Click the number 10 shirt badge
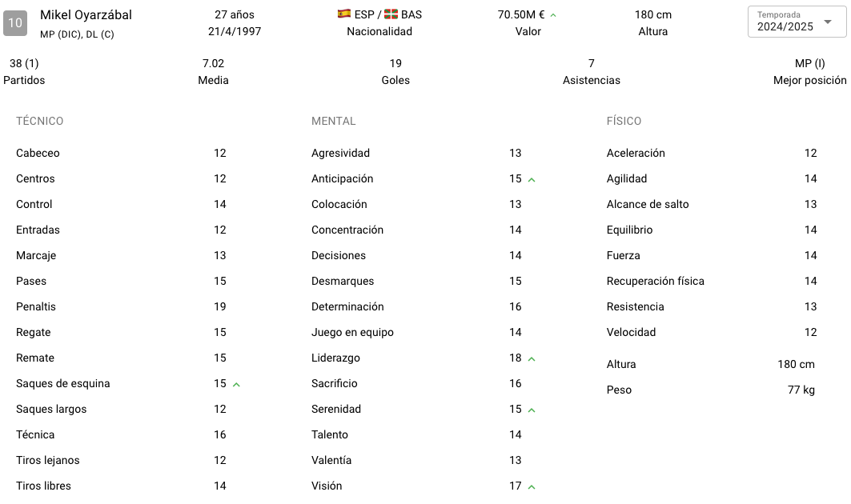The height and width of the screenshot is (504, 851). [x=15, y=22]
